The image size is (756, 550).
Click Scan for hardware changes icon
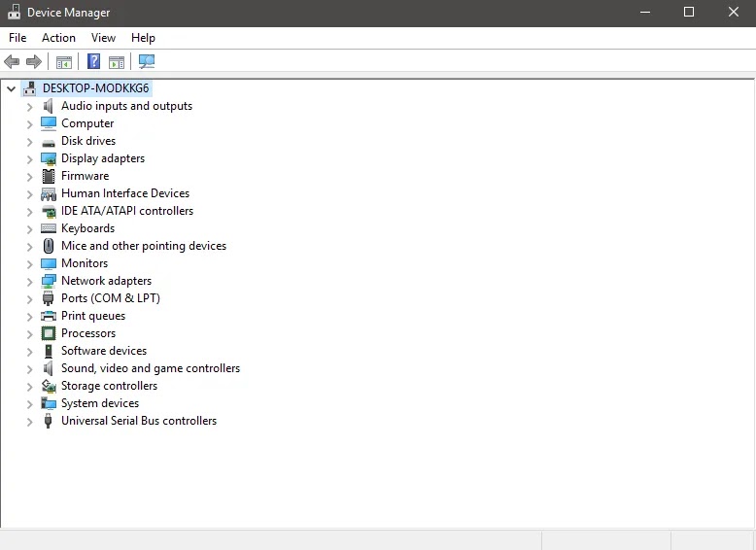coord(147,61)
